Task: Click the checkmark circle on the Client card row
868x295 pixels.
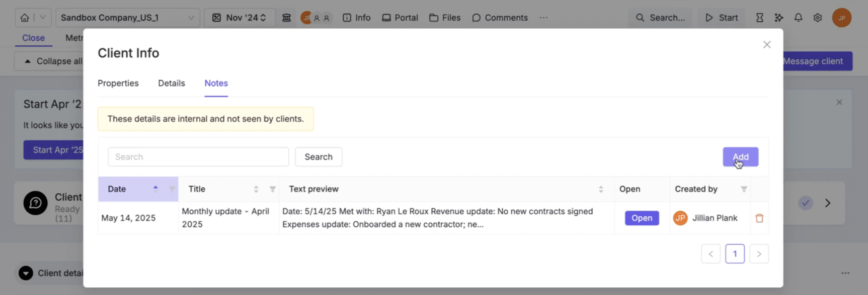Action: coord(805,203)
